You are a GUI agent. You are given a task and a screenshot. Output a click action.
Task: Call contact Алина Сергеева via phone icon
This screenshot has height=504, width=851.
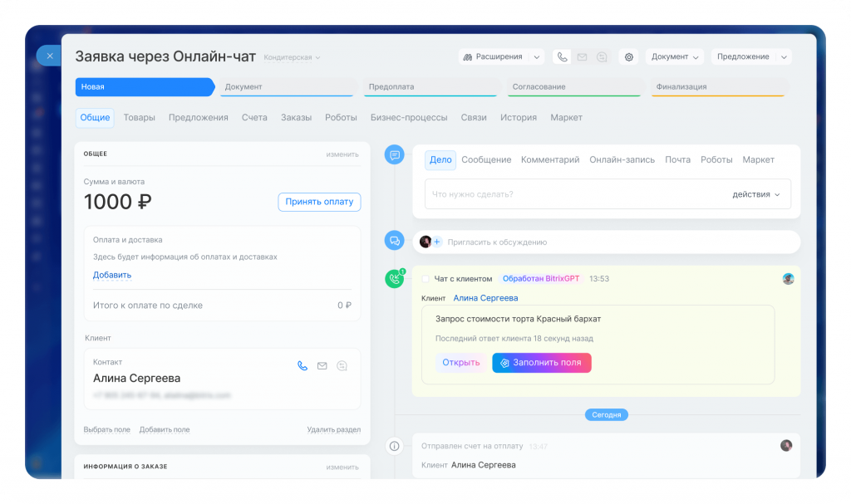pyautogui.click(x=303, y=365)
